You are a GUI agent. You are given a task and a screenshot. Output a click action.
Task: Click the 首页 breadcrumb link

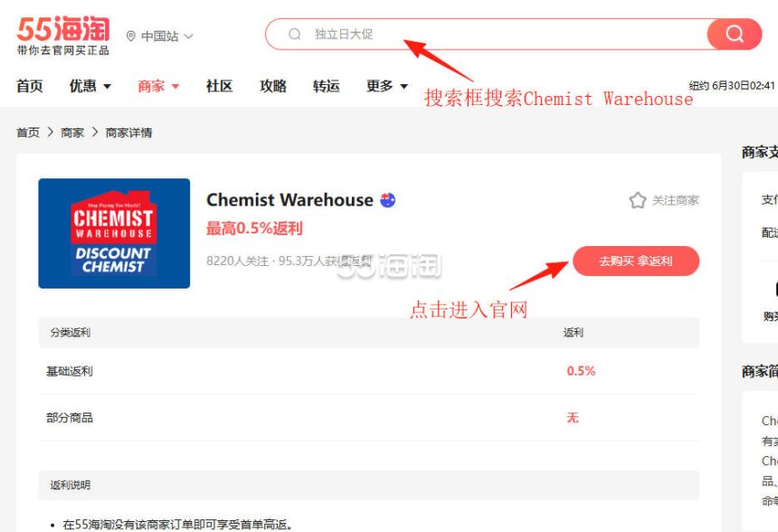28,132
